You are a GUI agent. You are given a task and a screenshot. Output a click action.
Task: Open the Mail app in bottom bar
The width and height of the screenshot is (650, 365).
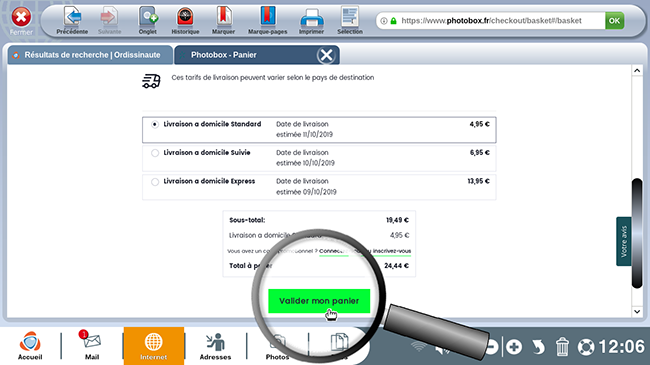92,345
